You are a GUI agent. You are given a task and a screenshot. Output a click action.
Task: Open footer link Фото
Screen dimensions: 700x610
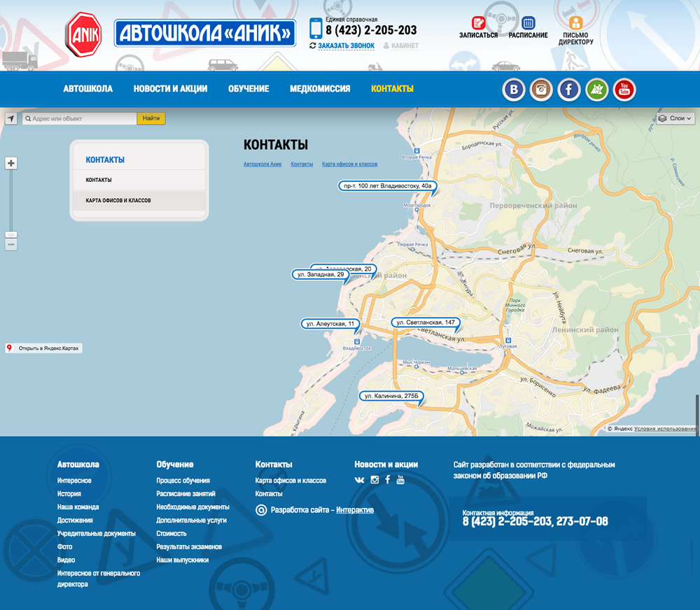pos(64,546)
